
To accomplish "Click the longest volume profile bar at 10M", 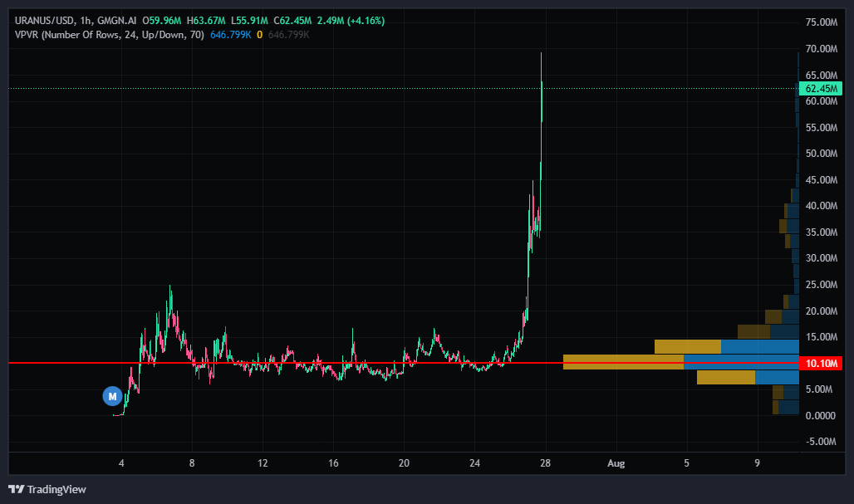I will 681,362.
